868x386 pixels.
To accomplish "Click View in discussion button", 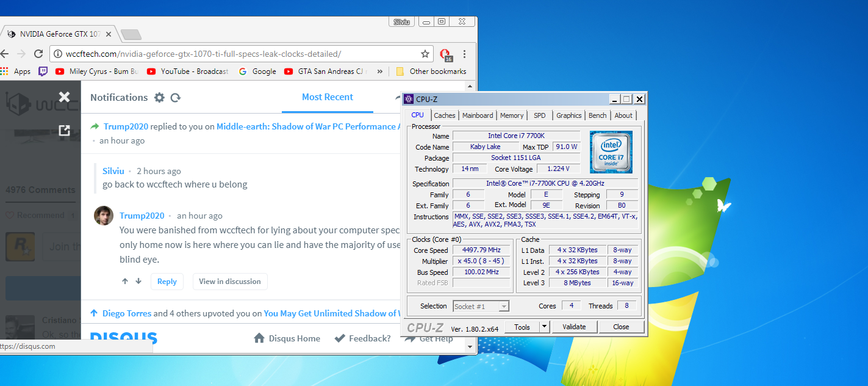I will (230, 282).
